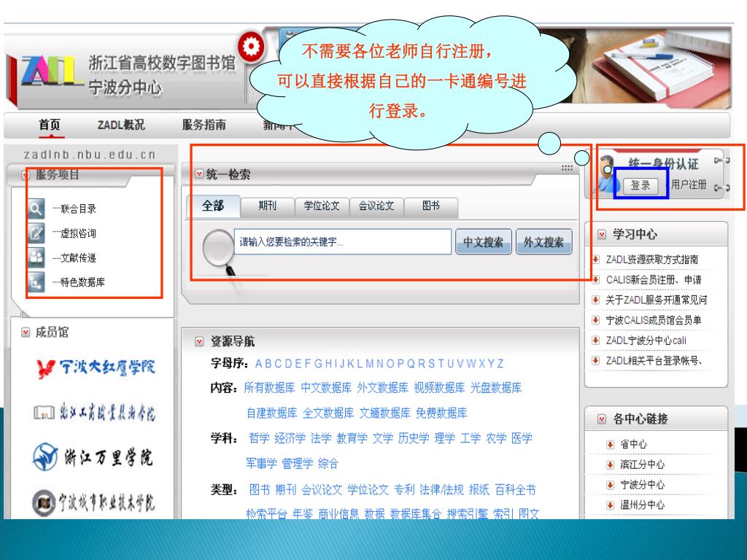Open the 视频数据库 link
The width and height of the screenshot is (747, 560).
pyautogui.click(x=439, y=388)
